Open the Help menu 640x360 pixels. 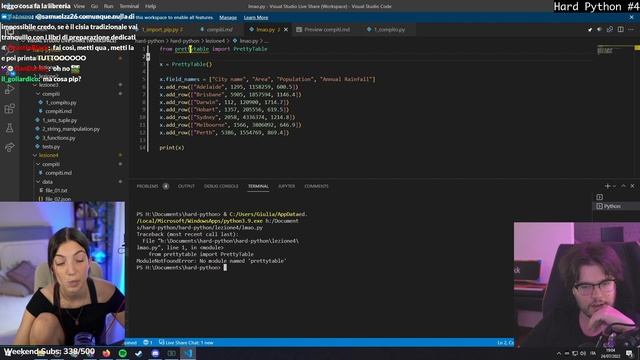(x=150, y=6)
